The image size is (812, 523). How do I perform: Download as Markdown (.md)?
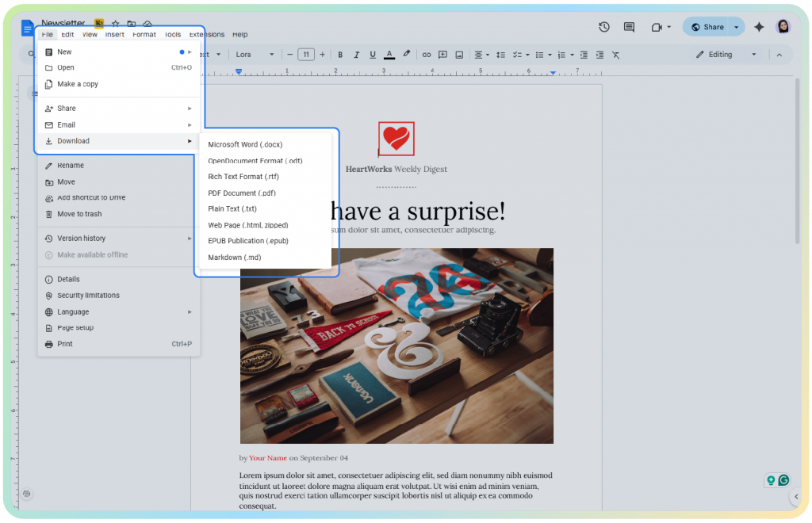265,257
